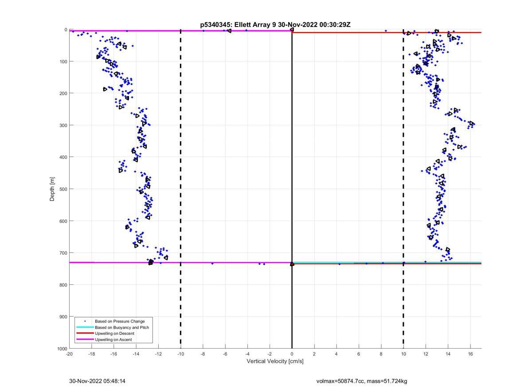Viewport: 532px width, 392px height.
Task: Select the Vertical Velocity [cm/s] axis label
Action: point(275,361)
